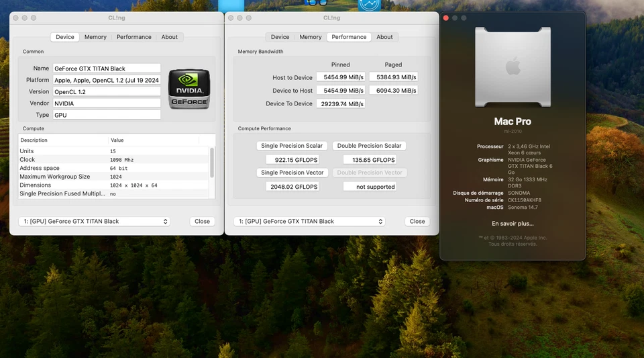Click the Description column header

pos(63,140)
